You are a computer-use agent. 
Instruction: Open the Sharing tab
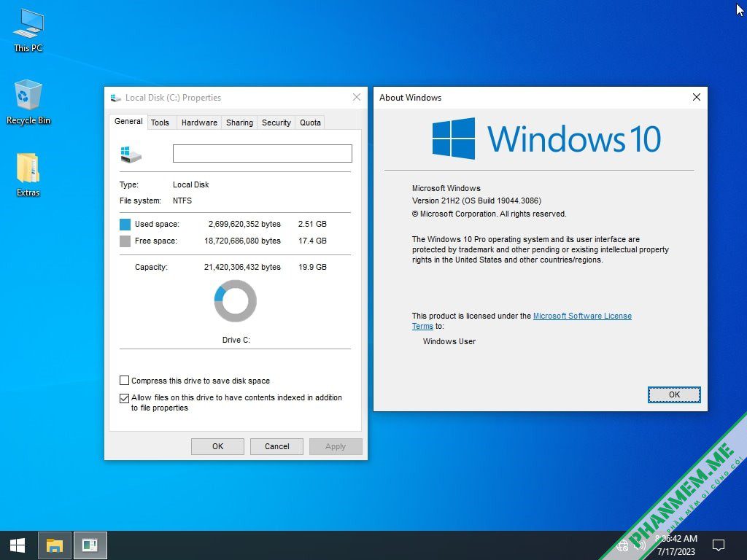click(239, 122)
